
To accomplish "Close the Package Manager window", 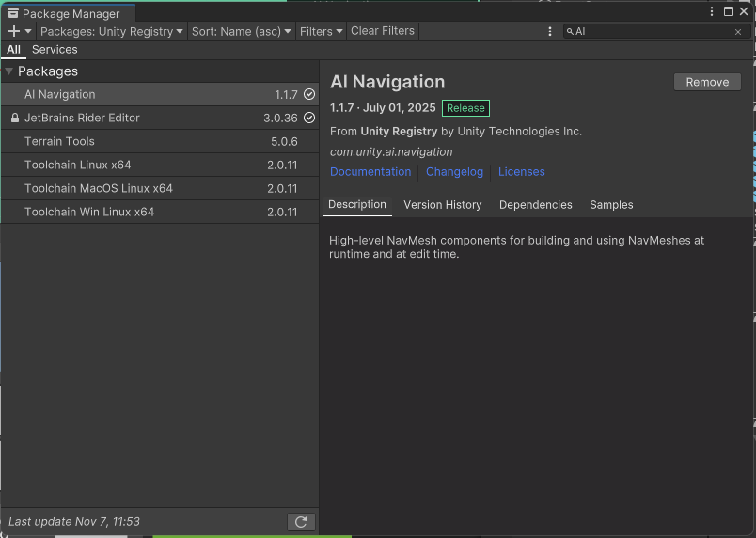I will tap(744, 11).
